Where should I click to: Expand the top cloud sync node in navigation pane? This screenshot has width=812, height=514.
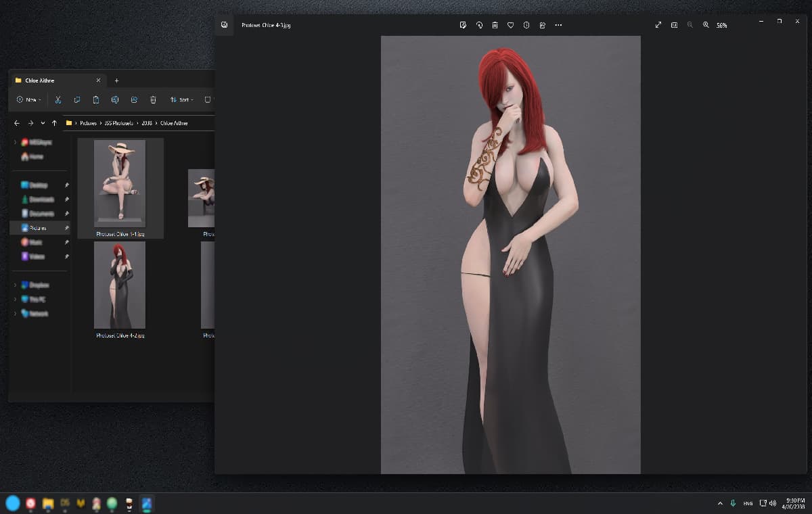pyautogui.click(x=16, y=142)
